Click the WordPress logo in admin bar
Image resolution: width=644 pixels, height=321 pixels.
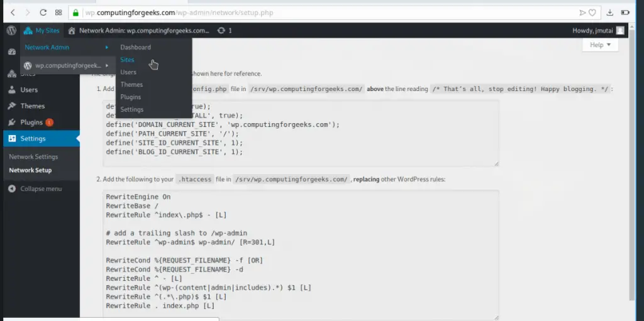tap(11, 30)
